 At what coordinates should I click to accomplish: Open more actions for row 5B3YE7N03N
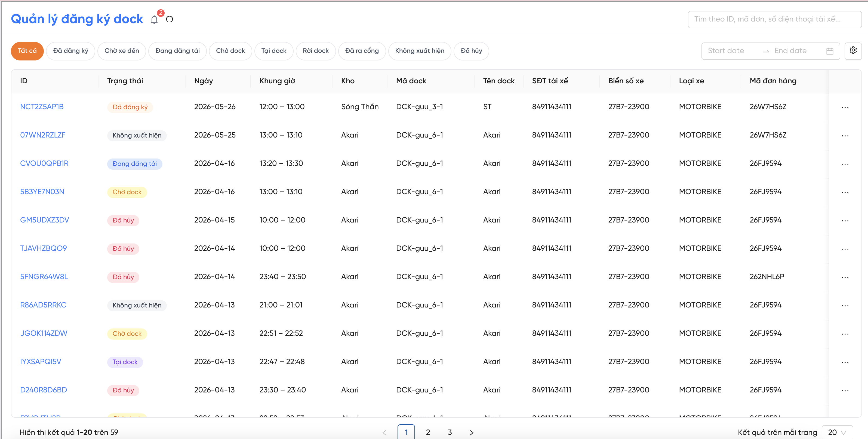click(845, 192)
